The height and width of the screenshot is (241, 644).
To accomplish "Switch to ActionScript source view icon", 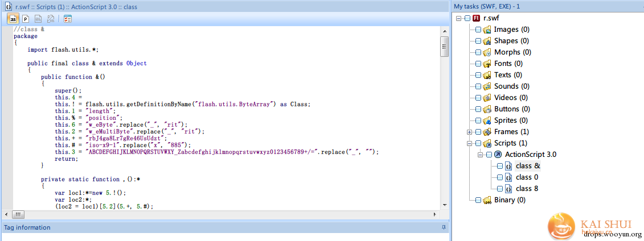I will (x=13, y=18).
